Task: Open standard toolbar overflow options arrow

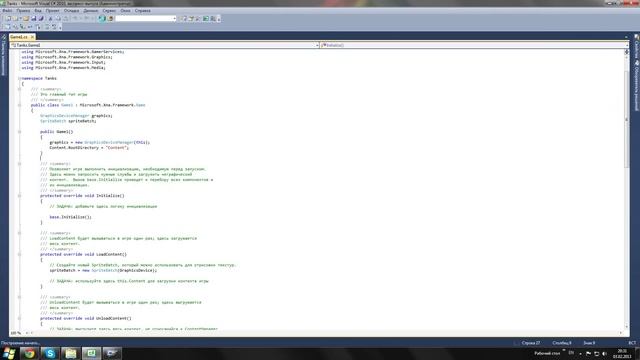Action: coord(219,19)
